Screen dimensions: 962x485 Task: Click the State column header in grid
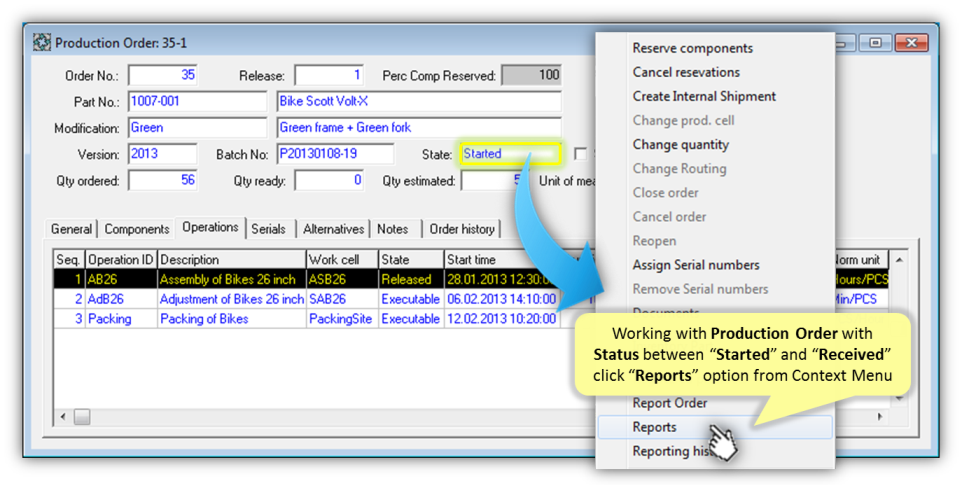[x=411, y=259]
